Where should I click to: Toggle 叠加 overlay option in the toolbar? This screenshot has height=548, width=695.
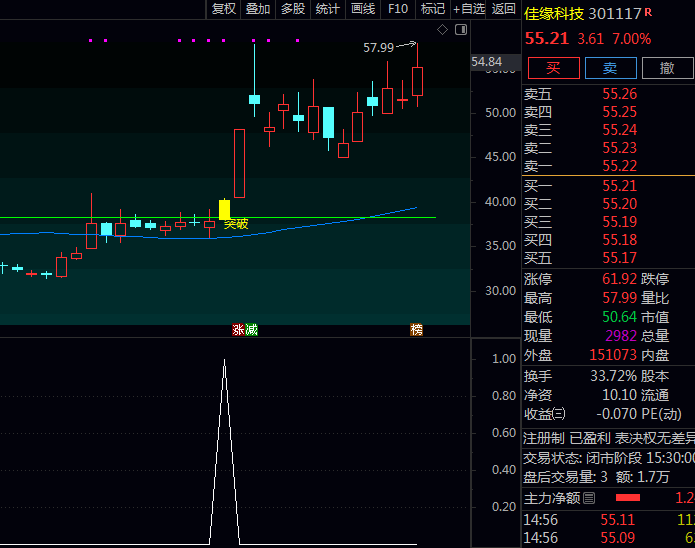[258, 9]
